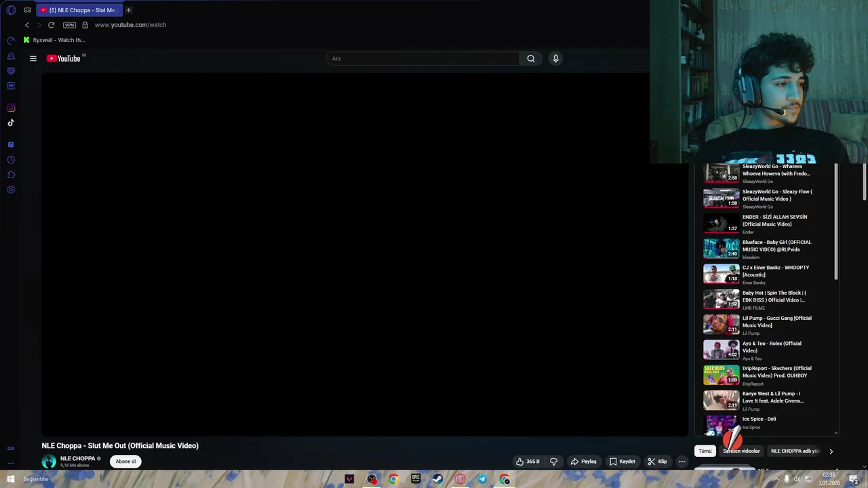Open 'DripReport - Skechers' video thumbnail
This screenshot has height=488, width=868.
click(722, 375)
